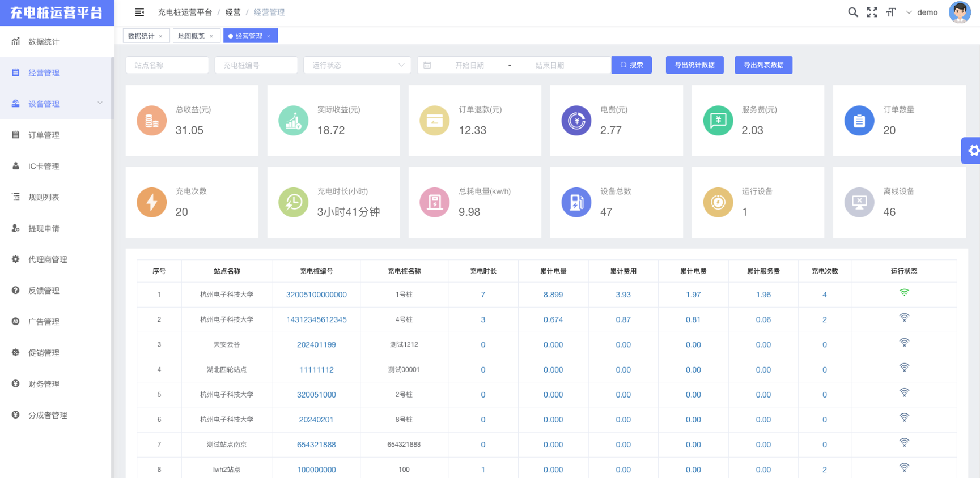The width and height of the screenshot is (980, 478).
Task: Click the 开始日期 date field
Action: (469, 65)
